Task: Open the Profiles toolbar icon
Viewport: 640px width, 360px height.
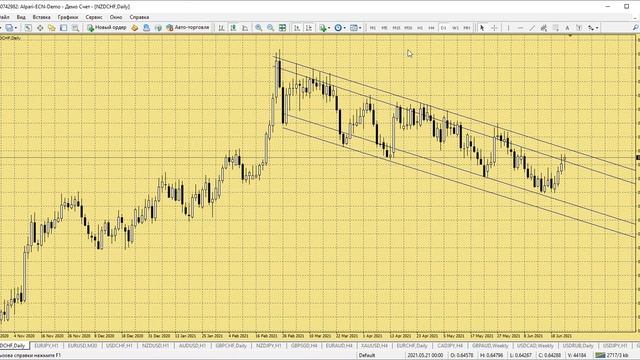Action: 9,28
